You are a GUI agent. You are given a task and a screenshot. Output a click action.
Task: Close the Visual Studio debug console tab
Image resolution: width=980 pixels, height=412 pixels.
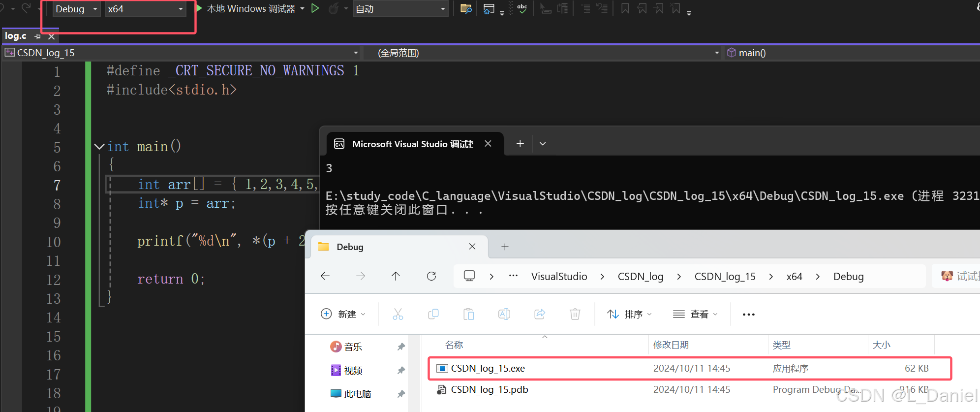[x=488, y=144]
